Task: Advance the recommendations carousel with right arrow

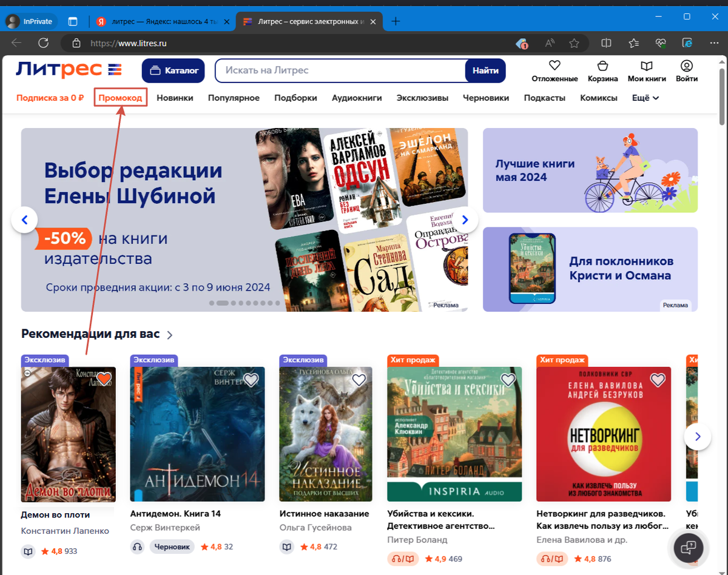Action: click(x=698, y=436)
